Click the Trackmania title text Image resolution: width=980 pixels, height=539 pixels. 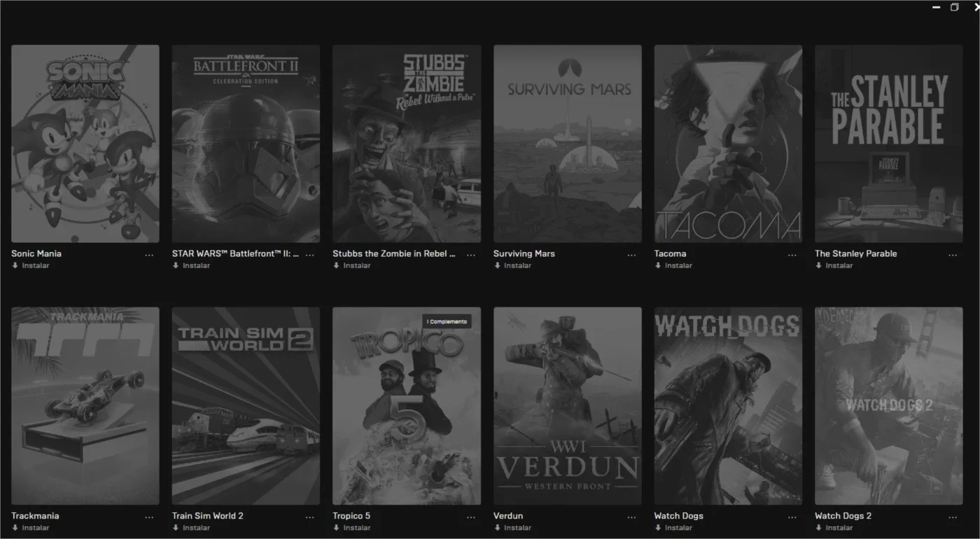[35, 516]
